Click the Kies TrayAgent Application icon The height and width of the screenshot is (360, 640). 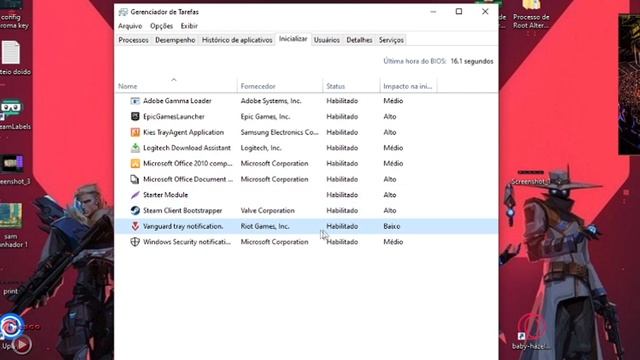coord(135,132)
